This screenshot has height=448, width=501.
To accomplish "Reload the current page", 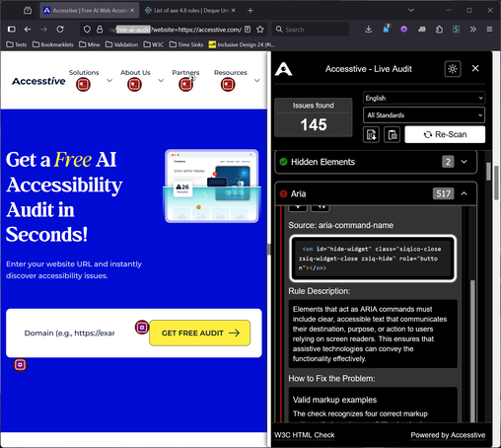I will click(x=60, y=30).
